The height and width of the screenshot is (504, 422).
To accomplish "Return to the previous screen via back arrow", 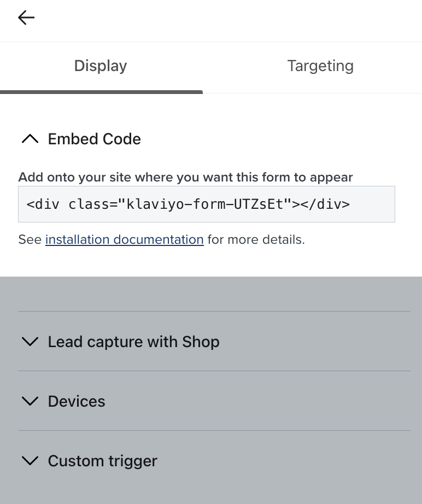I will tap(26, 17).
